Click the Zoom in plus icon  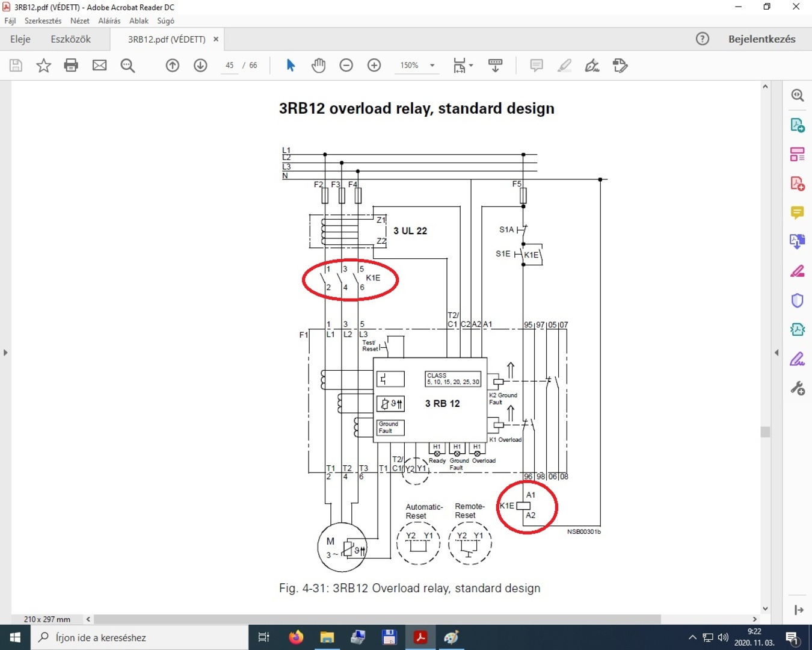(374, 65)
